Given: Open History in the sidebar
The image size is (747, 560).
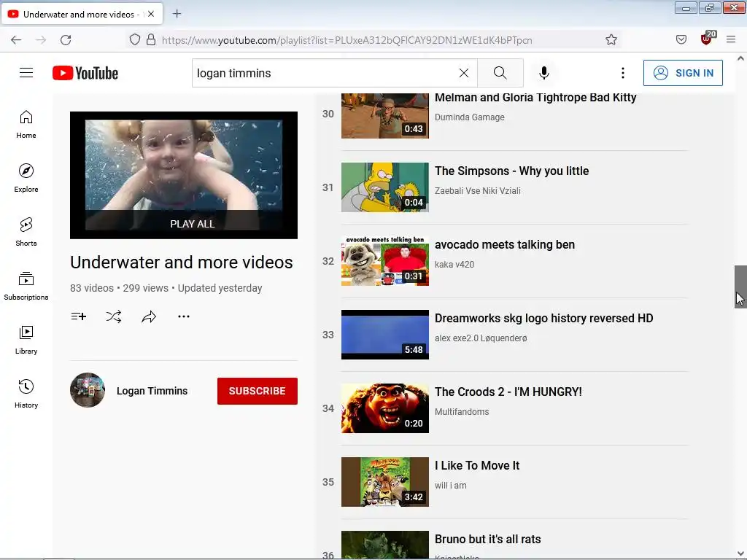Looking at the screenshot, I should pos(26,394).
